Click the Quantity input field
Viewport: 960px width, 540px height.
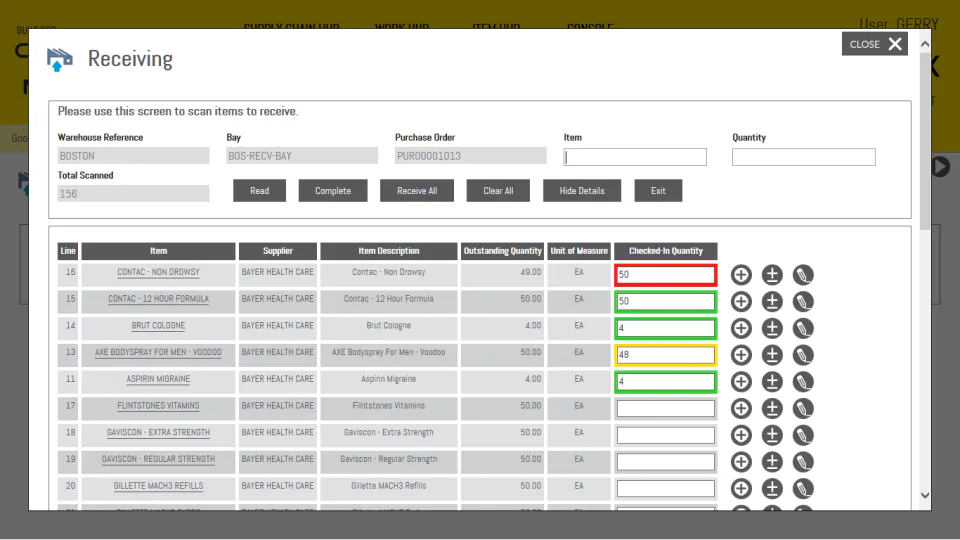pyautogui.click(x=803, y=157)
